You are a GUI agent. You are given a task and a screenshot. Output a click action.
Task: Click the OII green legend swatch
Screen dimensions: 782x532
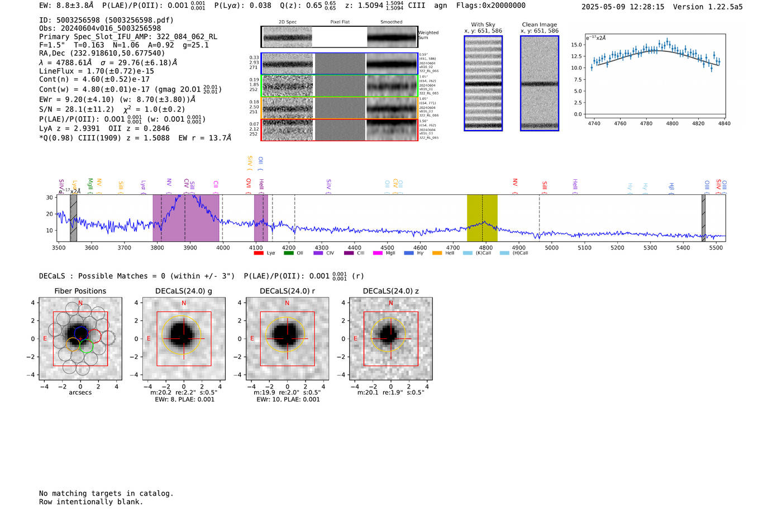coord(288,253)
